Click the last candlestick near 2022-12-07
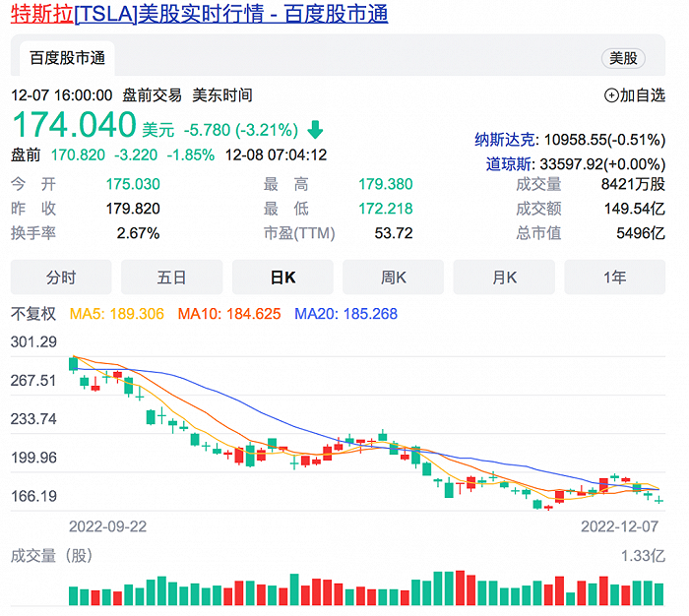689x616 pixels. click(x=658, y=500)
